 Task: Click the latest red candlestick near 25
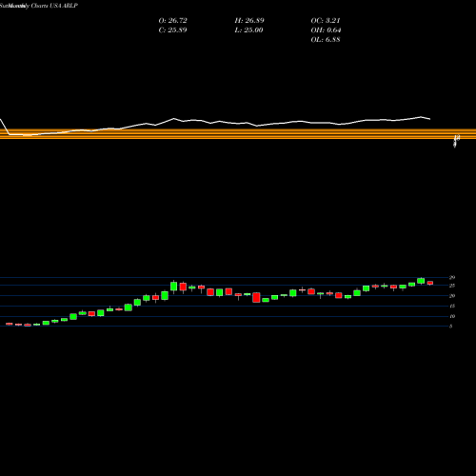[430, 283]
